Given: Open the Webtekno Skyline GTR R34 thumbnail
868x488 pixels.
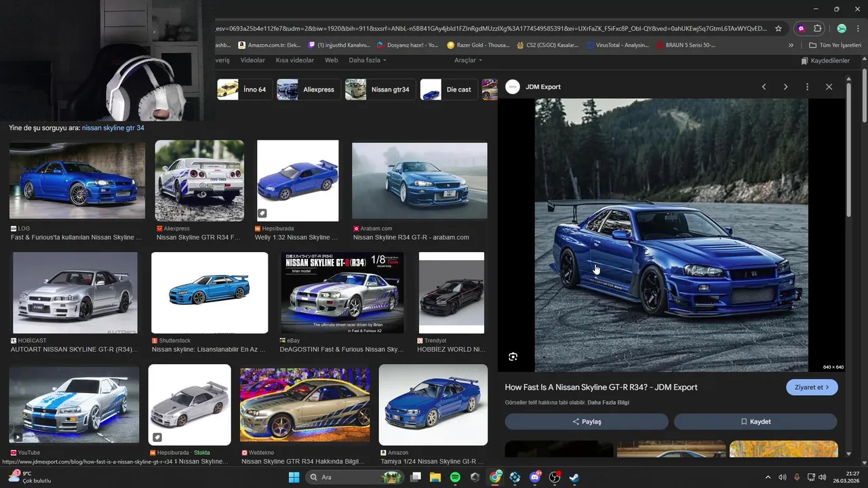Looking at the screenshot, I should click(305, 405).
